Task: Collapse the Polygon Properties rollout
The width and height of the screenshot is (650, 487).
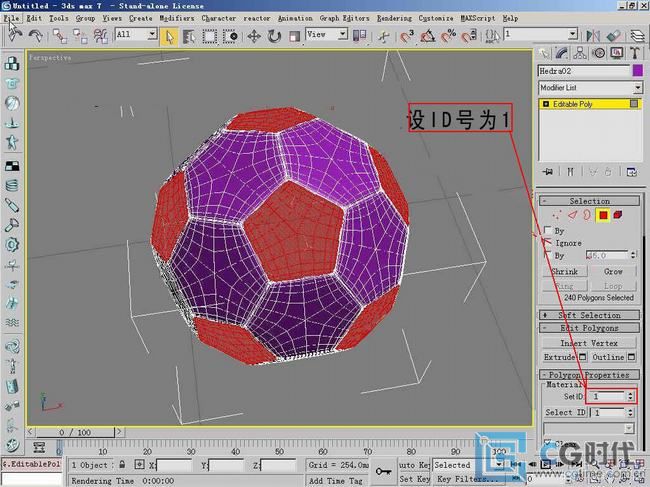Action: 589,375
